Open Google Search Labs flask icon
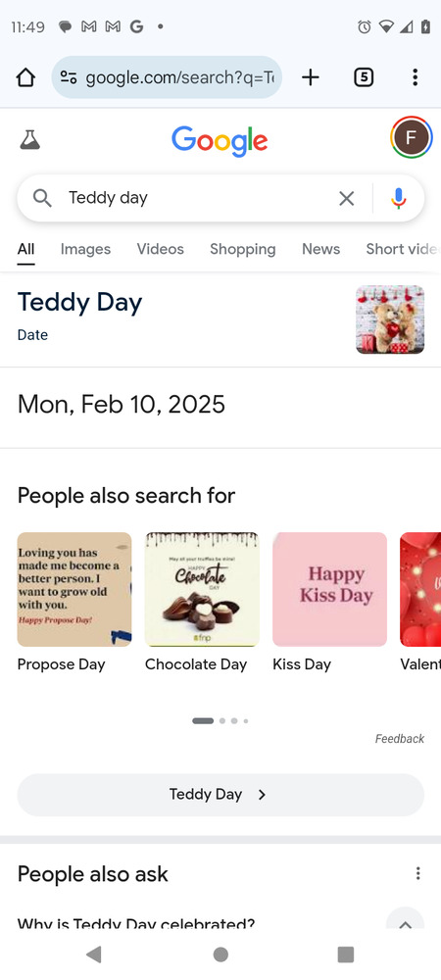This screenshot has height=980, width=441. (x=29, y=139)
